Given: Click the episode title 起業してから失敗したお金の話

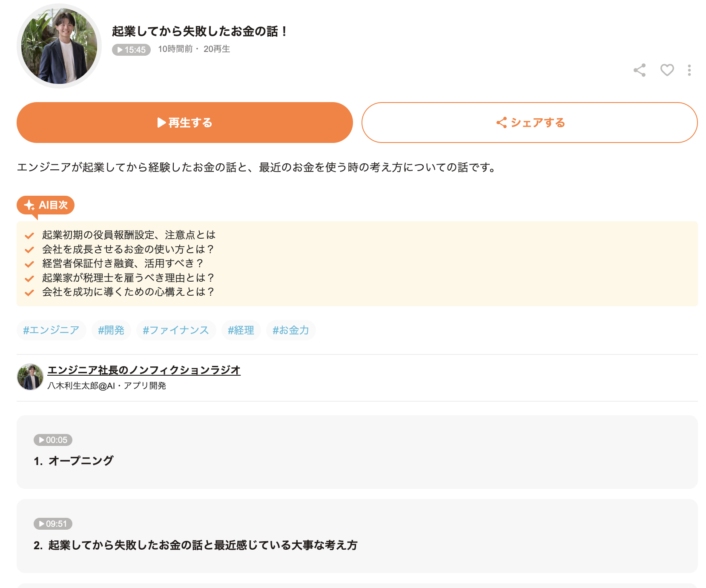Looking at the screenshot, I should 199,31.
